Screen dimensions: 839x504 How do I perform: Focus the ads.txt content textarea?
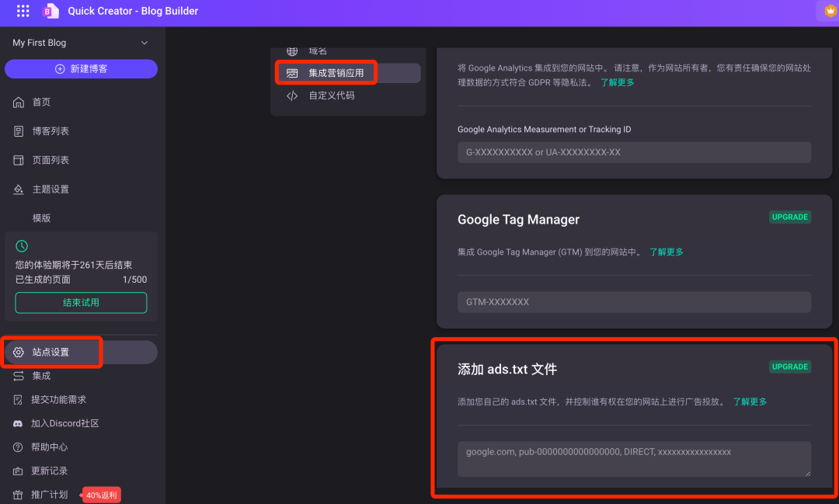click(634, 459)
